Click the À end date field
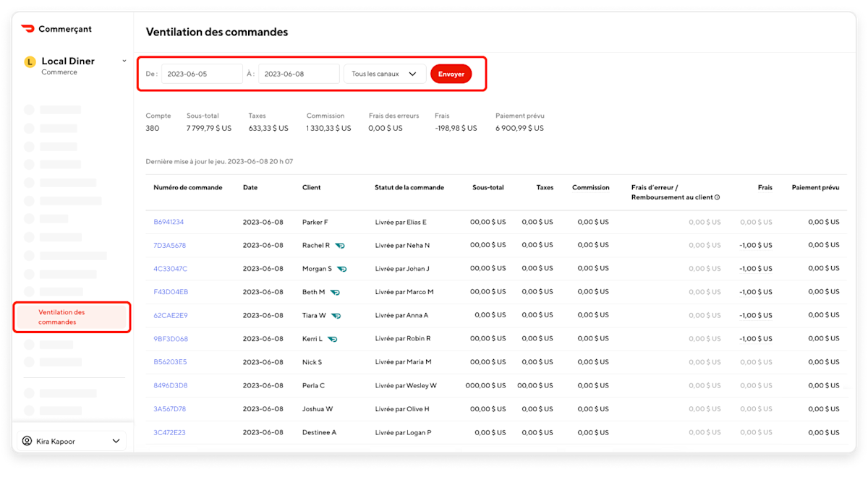 point(299,74)
